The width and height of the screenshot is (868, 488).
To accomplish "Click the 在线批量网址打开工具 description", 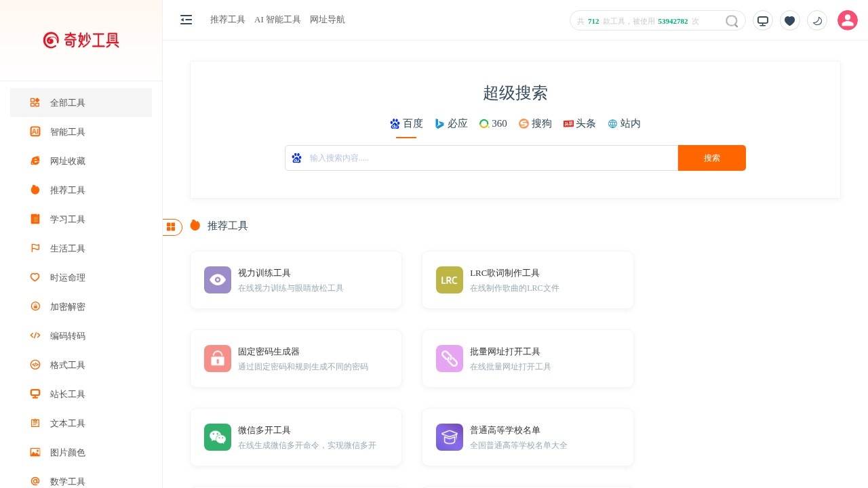I will click(511, 367).
